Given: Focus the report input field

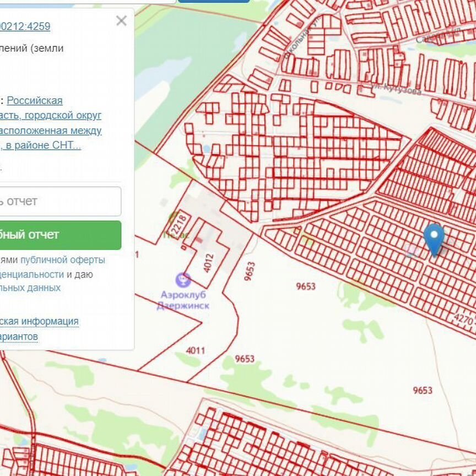Looking at the screenshot, I should (x=59, y=201).
